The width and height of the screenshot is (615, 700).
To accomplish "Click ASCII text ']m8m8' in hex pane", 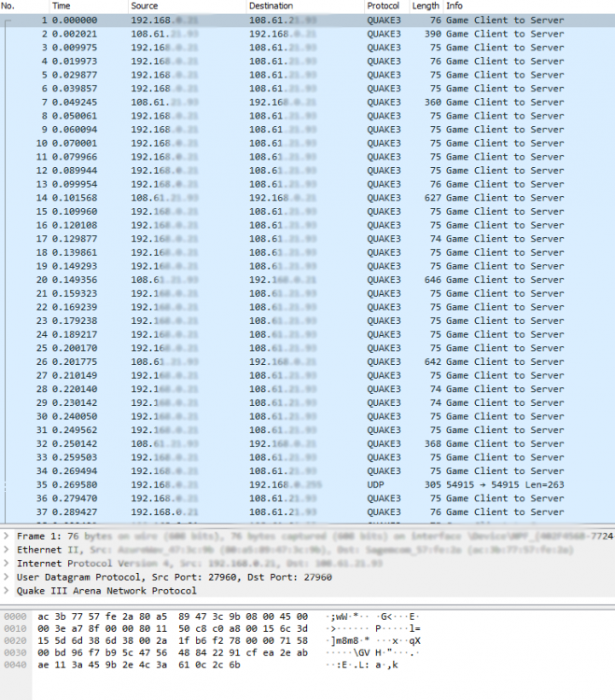I will pos(344,640).
